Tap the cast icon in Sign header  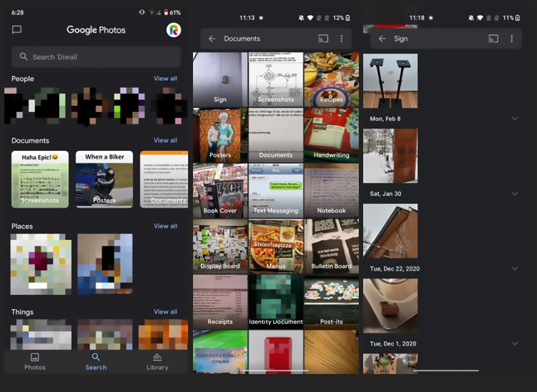click(493, 39)
